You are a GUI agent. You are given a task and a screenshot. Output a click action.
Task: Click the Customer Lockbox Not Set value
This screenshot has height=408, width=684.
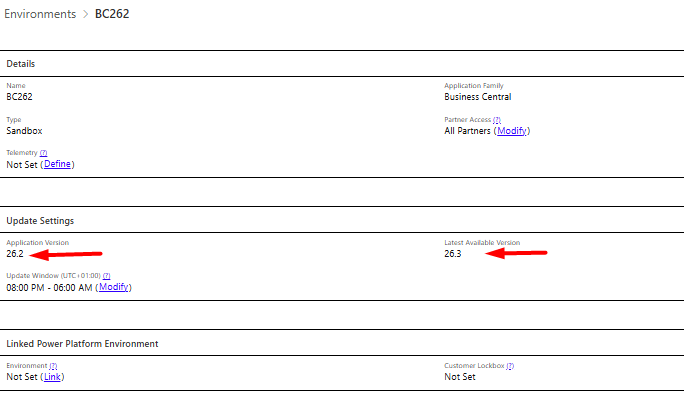coord(459,377)
